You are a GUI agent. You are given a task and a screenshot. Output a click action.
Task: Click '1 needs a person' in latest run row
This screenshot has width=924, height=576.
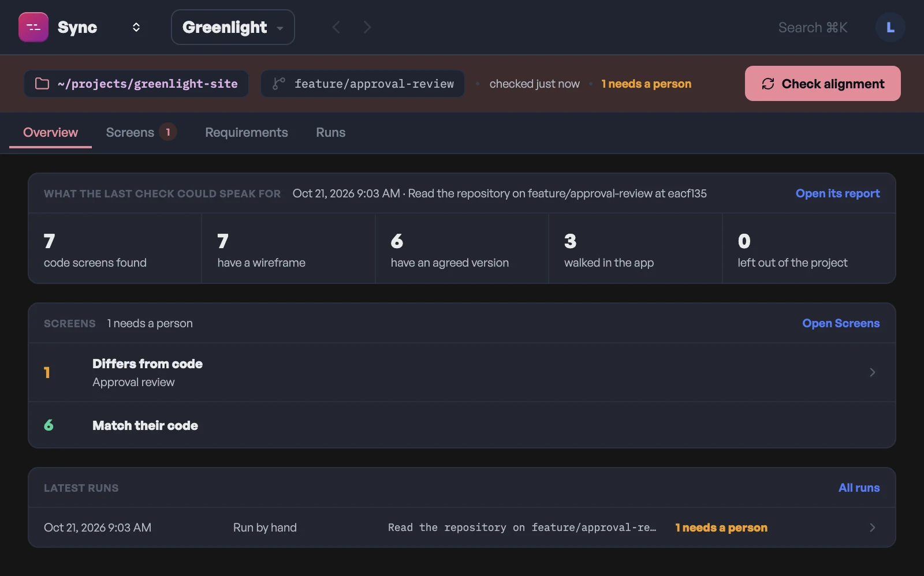[x=721, y=528]
